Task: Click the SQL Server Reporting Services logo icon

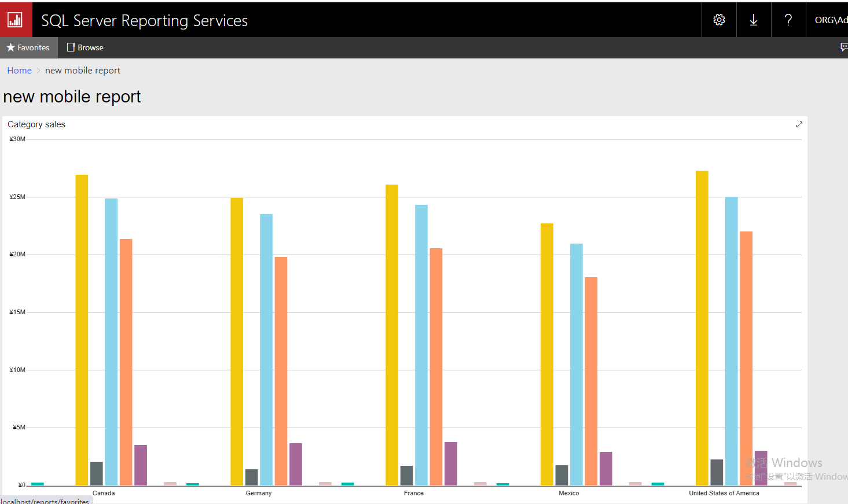Action: [16, 19]
